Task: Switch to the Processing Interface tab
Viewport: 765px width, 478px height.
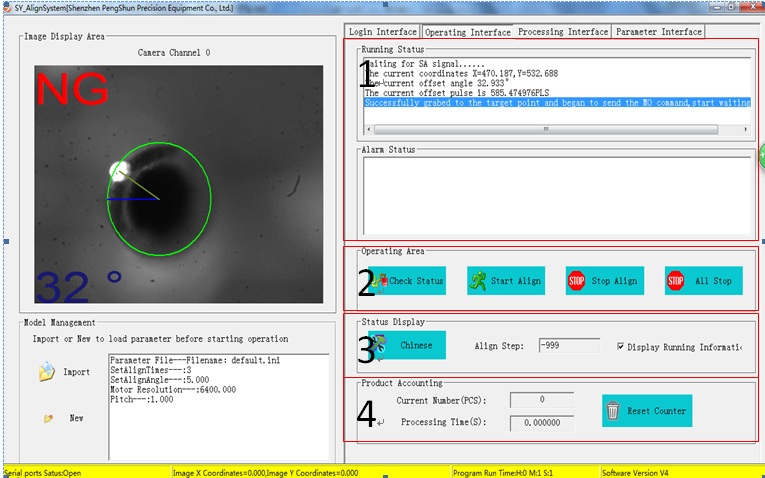Action: click(563, 32)
